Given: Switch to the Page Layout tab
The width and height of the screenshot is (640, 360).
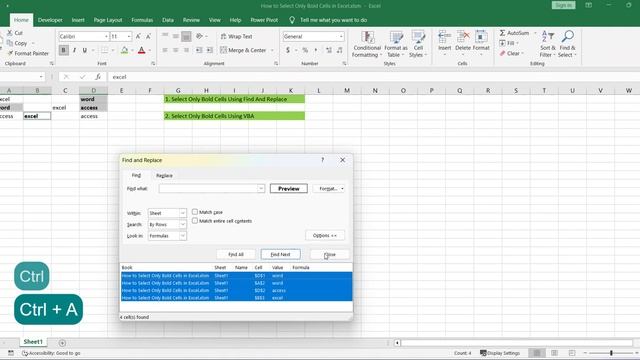Looking at the screenshot, I should 108,20.
